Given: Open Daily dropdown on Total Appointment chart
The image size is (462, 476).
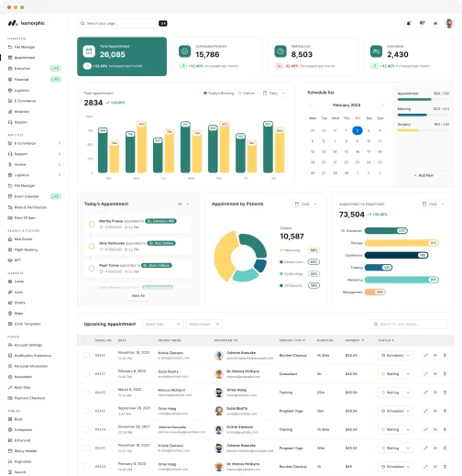Looking at the screenshot, I should click(x=274, y=93).
